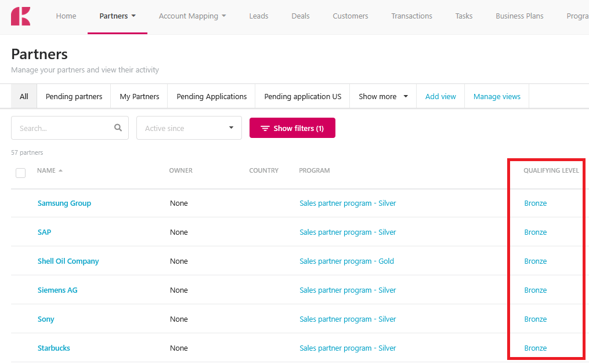Open Samsung Group's Silver program link
The height and width of the screenshot is (364, 589).
coord(348,203)
